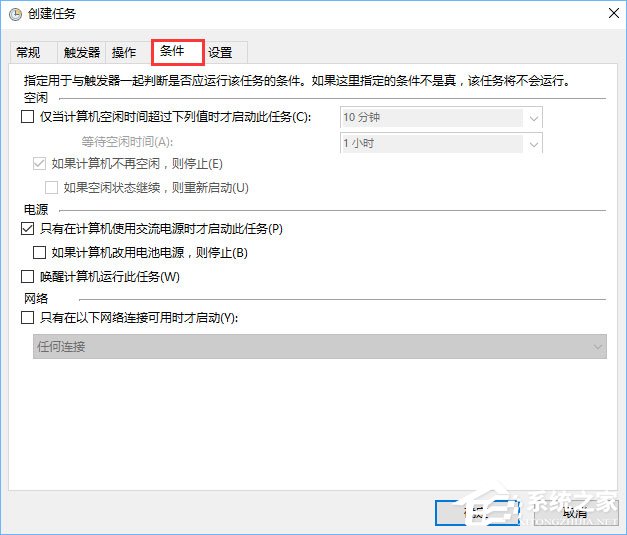Click the 电源 section heading
627x535 pixels.
coord(36,209)
